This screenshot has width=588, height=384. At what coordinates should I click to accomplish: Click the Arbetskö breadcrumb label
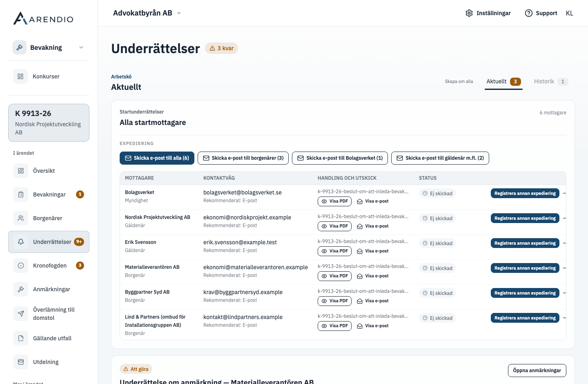coord(121,77)
